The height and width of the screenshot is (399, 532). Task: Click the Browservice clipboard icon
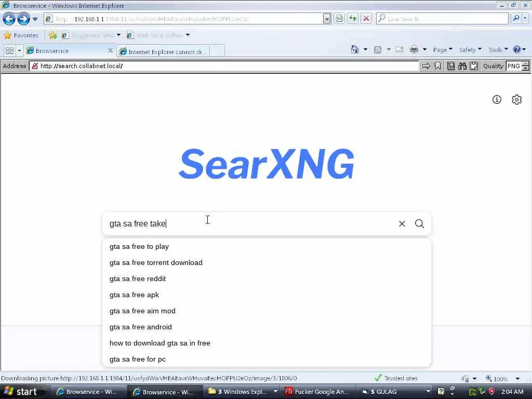click(x=474, y=66)
